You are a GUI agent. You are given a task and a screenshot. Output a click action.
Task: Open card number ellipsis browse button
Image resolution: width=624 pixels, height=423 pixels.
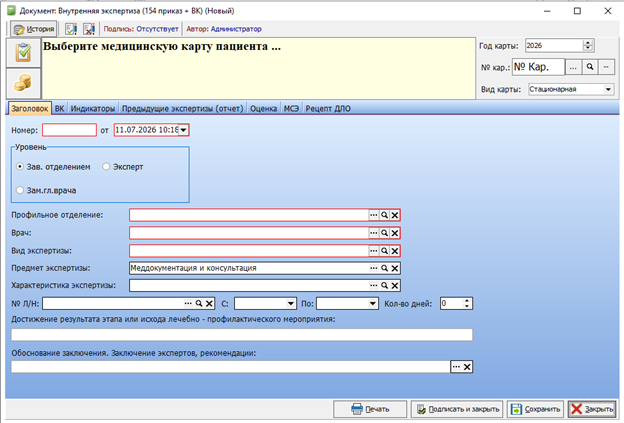(573, 67)
